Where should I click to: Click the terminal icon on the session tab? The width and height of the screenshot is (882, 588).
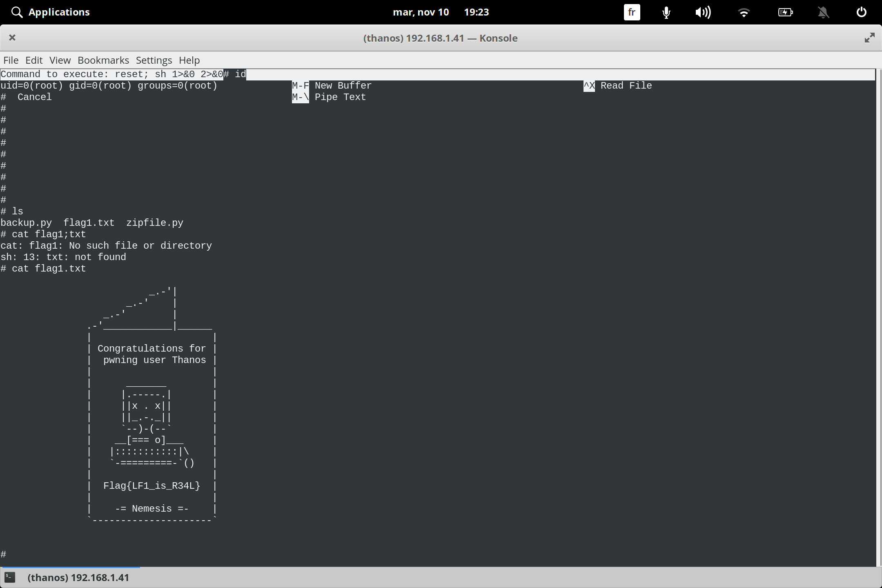point(10,577)
